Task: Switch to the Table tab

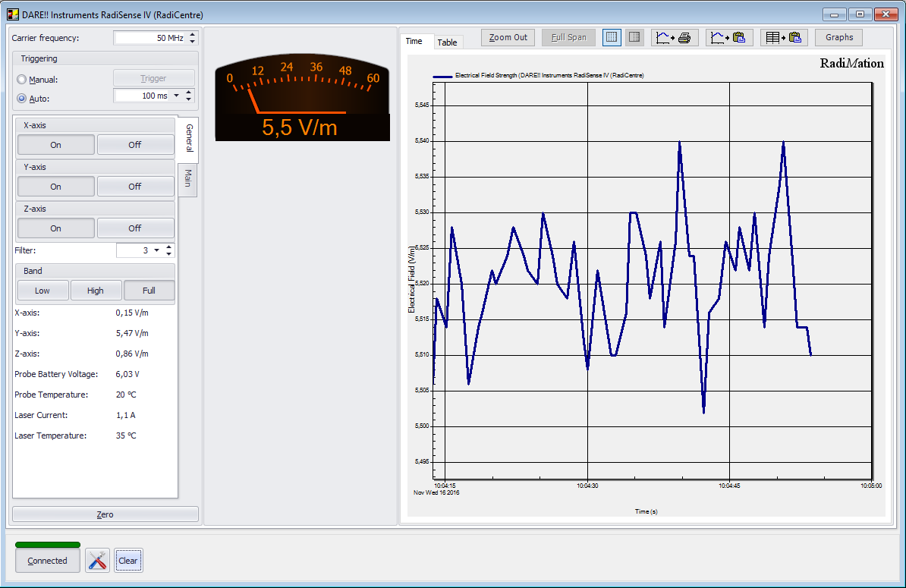Action: [448, 42]
